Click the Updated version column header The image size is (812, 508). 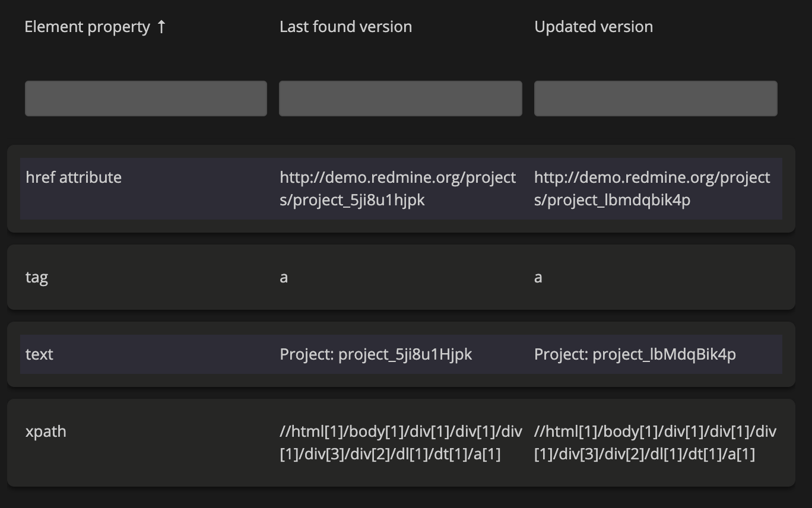tap(594, 27)
